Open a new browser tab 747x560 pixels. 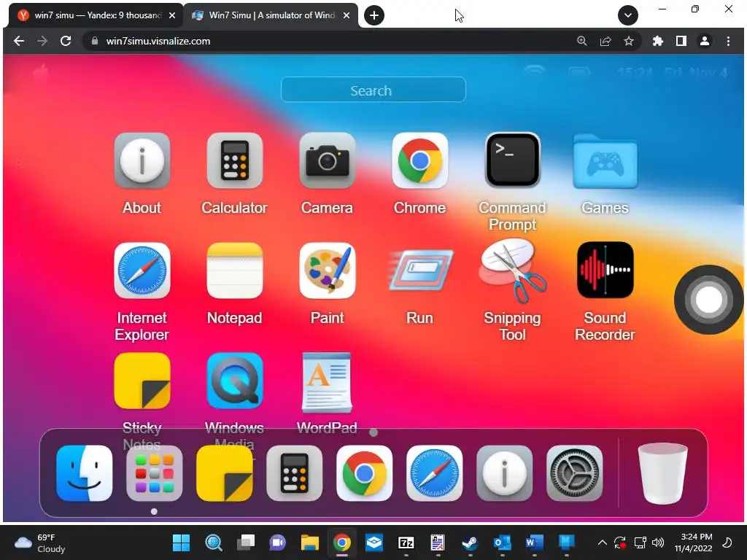[x=374, y=15]
